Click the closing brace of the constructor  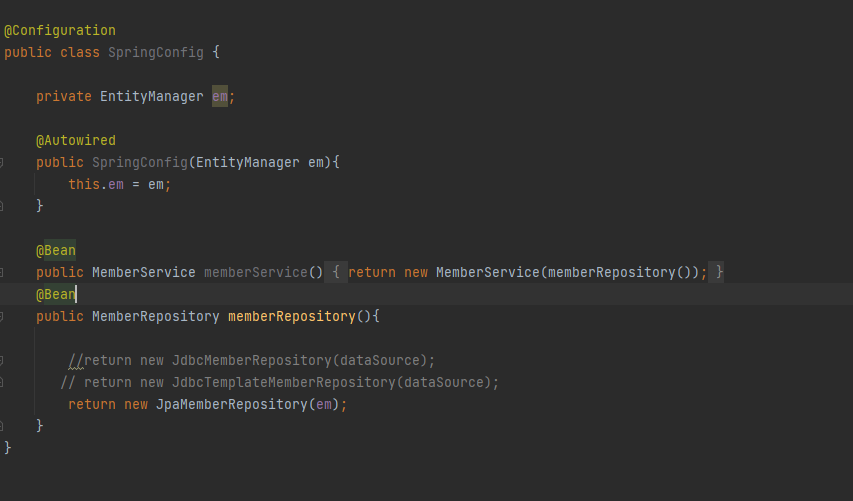click(x=39, y=206)
